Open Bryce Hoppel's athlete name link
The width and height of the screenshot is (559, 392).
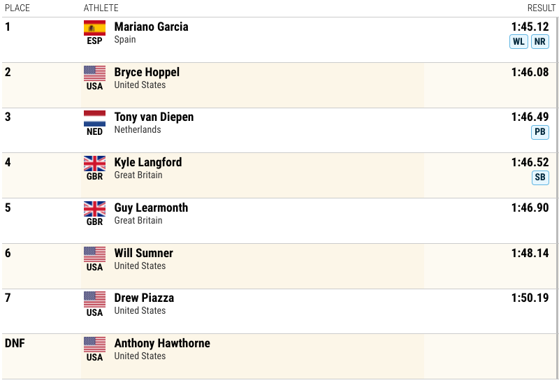(147, 73)
